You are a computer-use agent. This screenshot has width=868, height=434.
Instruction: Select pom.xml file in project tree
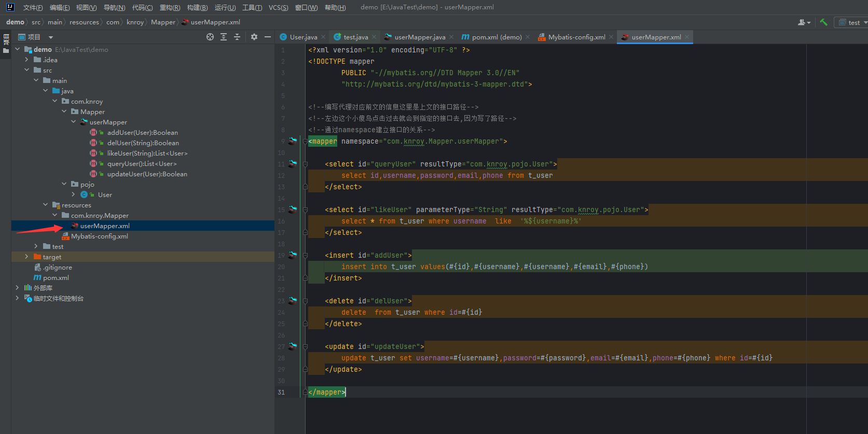coord(56,278)
